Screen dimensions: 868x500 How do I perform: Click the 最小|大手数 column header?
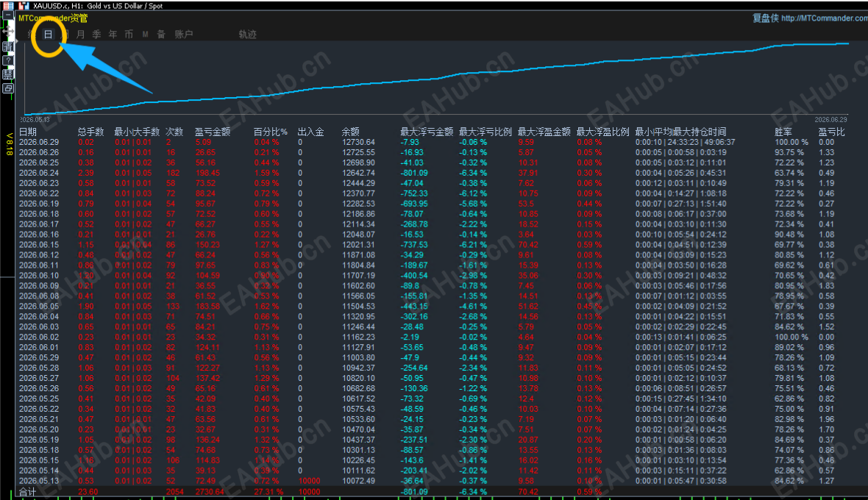[137, 132]
